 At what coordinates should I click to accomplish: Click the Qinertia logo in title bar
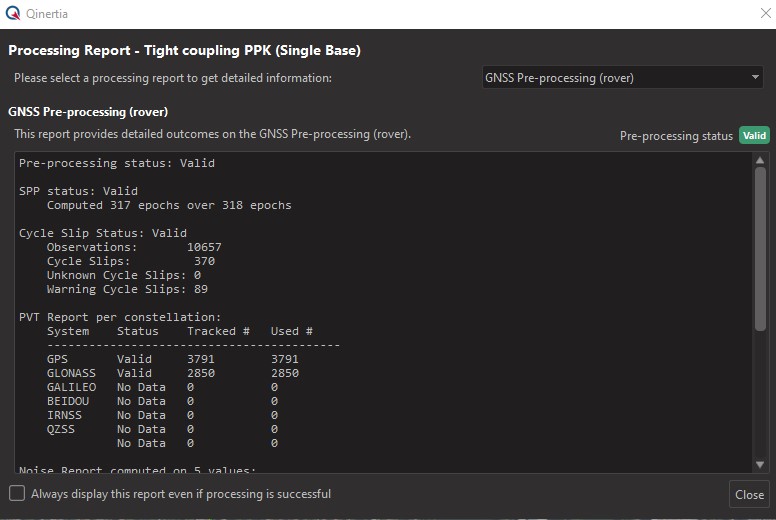(x=13, y=14)
